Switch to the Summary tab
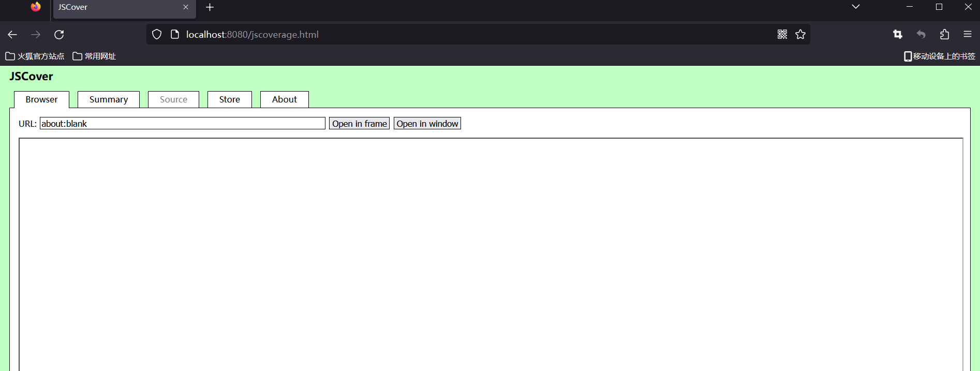Image resolution: width=980 pixels, height=371 pixels. (x=109, y=99)
